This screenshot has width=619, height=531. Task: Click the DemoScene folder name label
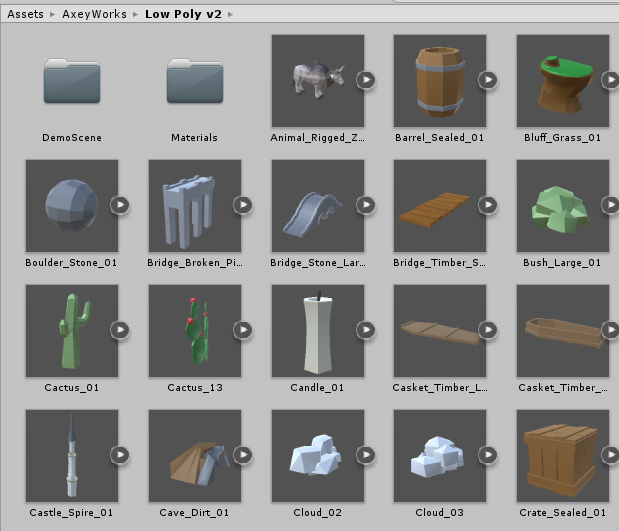(72, 137)
